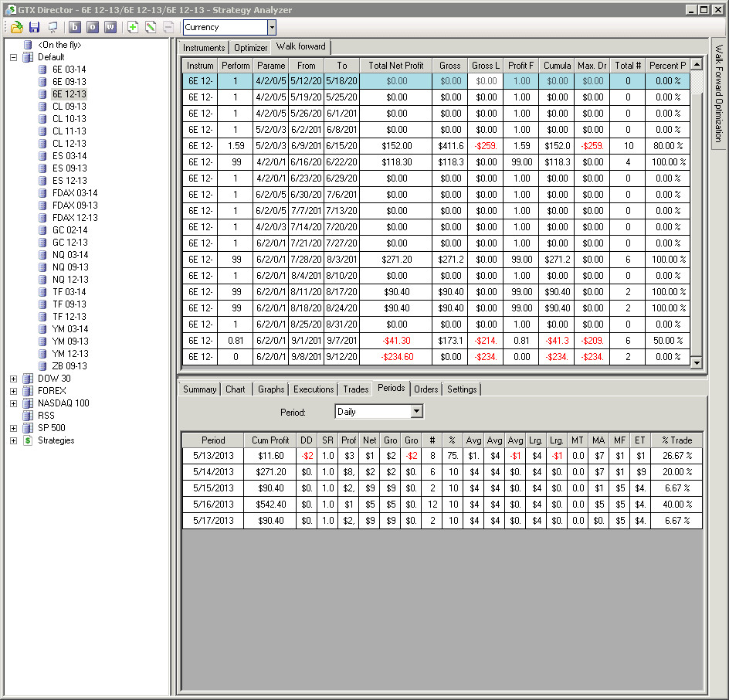Select NQ 09-13 in the tree
This screenshot has height=700, width=729.
70,267
